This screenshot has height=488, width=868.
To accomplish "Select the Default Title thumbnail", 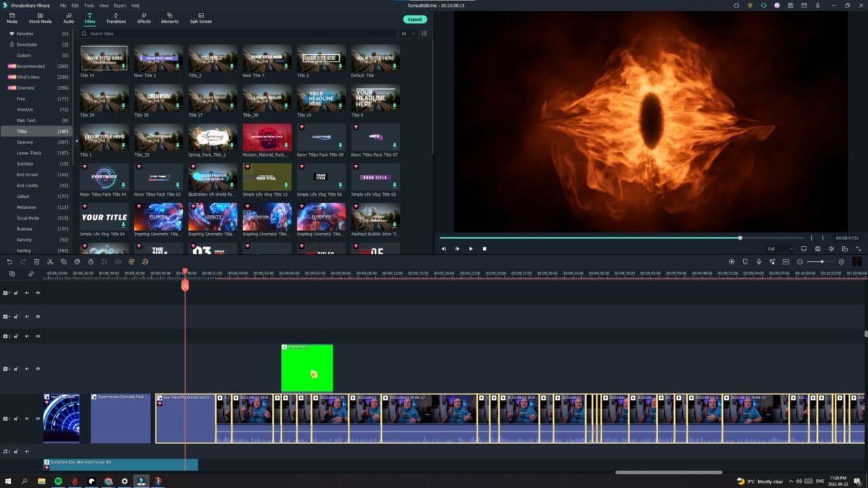I will 375,58.
